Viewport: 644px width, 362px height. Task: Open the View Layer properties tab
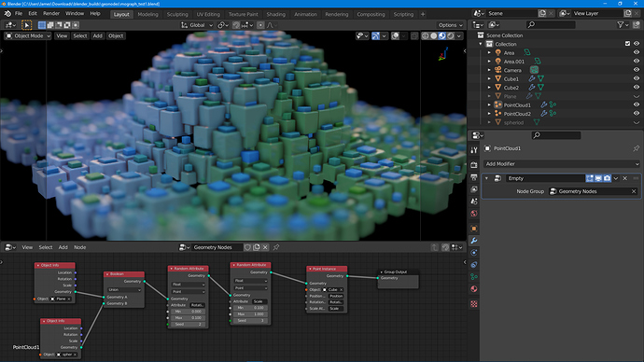coord(474,189)
